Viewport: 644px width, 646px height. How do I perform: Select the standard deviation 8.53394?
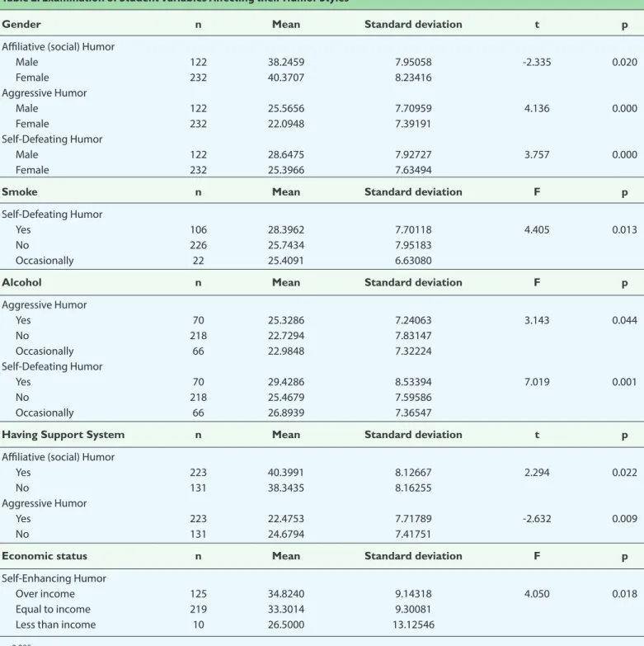(413, 382)
